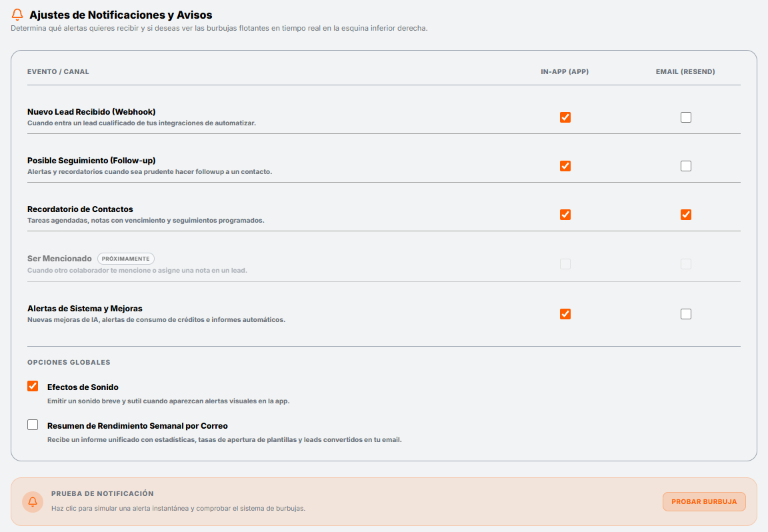
Task: Disable in-app alerts for Nuevo Lead Recibido
Action: click(565, 117)
